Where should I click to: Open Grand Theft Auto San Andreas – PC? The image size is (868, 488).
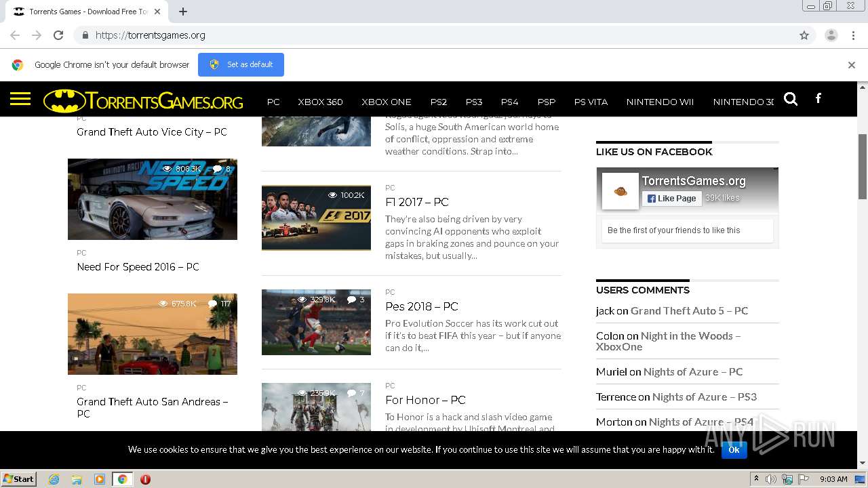point(152,407)
